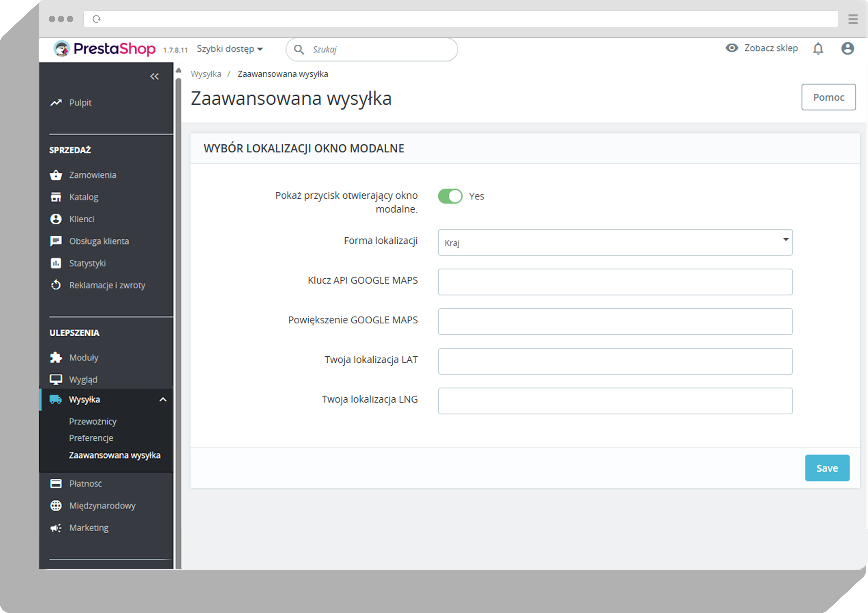Screen dimensions: 868x613
Task: Click the Zobacz sklep eye icon
Action: 732,48
